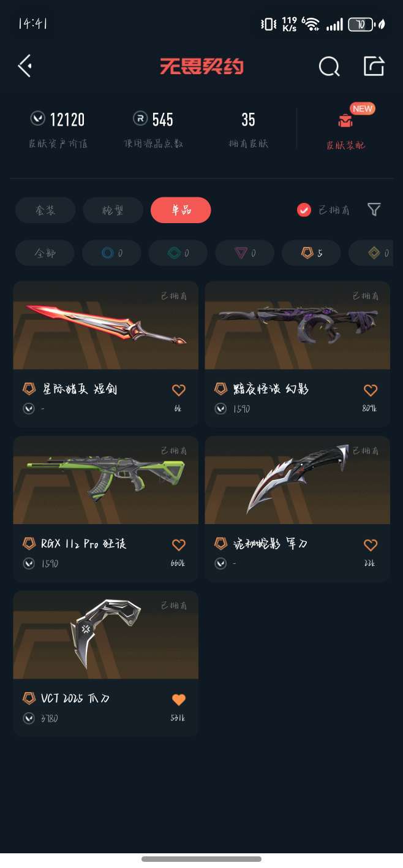Switch to the 套装 tab

(x=45, y=210)
